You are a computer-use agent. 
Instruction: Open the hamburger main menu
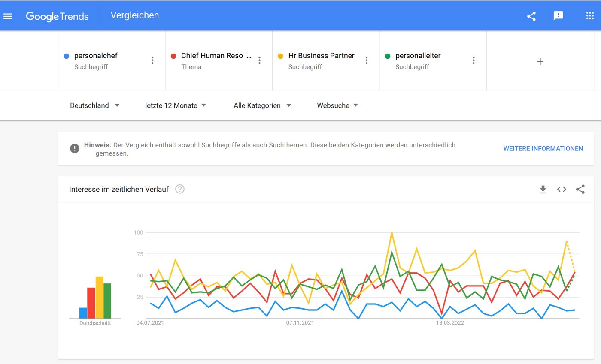pyautogui.click(x=8, y=16)
